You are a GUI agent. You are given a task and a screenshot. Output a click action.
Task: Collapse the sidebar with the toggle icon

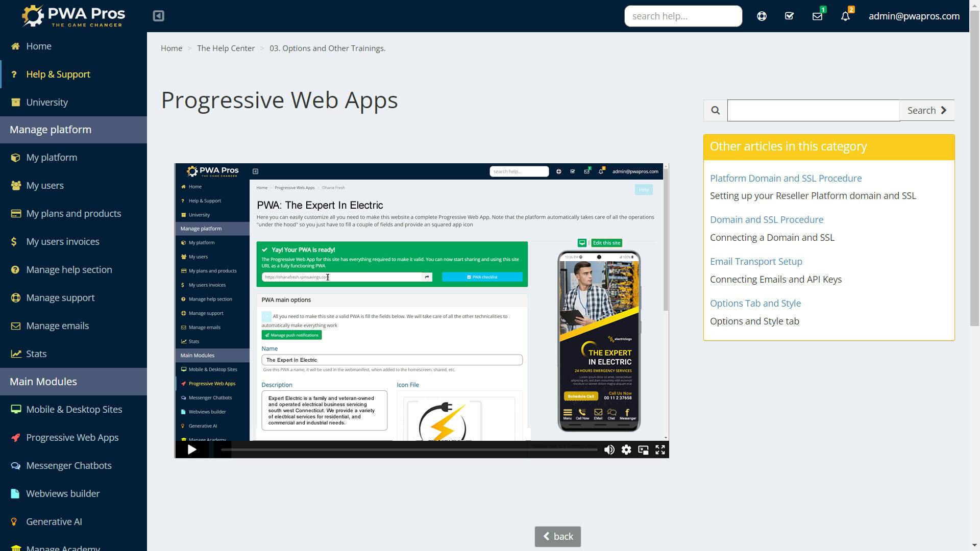[x=158, y=16]
